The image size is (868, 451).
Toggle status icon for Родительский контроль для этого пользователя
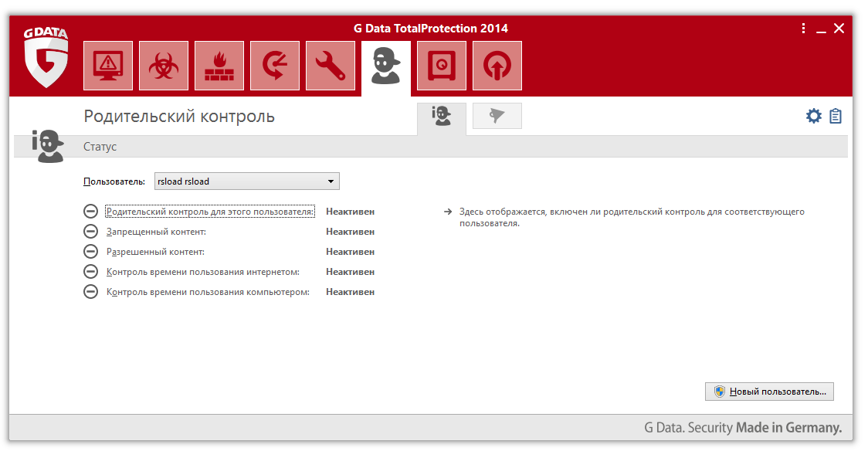pos(91,212)
